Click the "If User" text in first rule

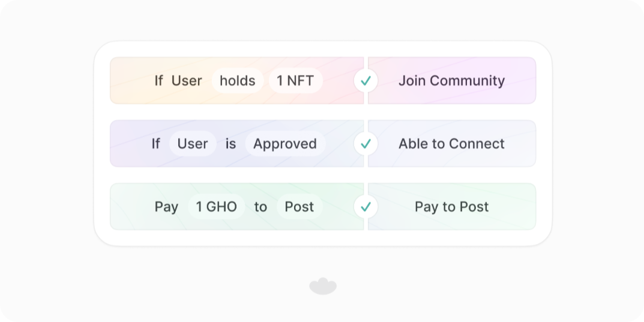pyautogui.click(x=178, y=81)
